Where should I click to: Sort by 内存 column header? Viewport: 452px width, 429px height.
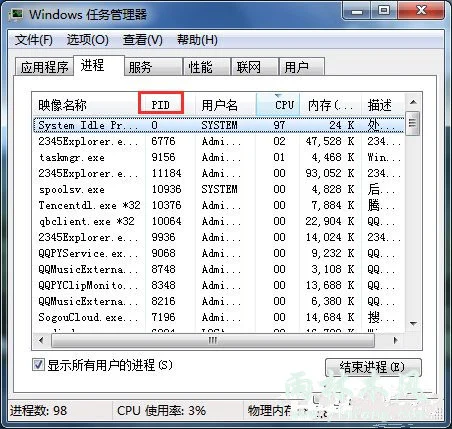click(x=330, y=105)
